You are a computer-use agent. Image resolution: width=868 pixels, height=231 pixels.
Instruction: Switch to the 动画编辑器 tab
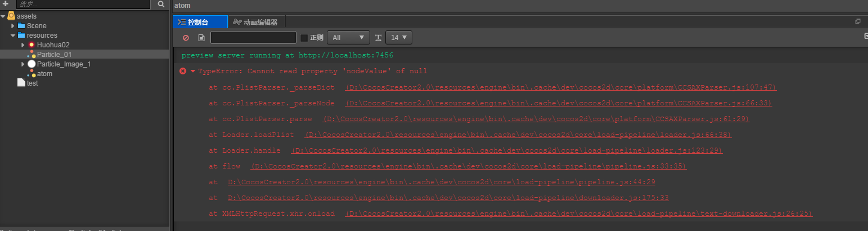click(x=256, y=22)
